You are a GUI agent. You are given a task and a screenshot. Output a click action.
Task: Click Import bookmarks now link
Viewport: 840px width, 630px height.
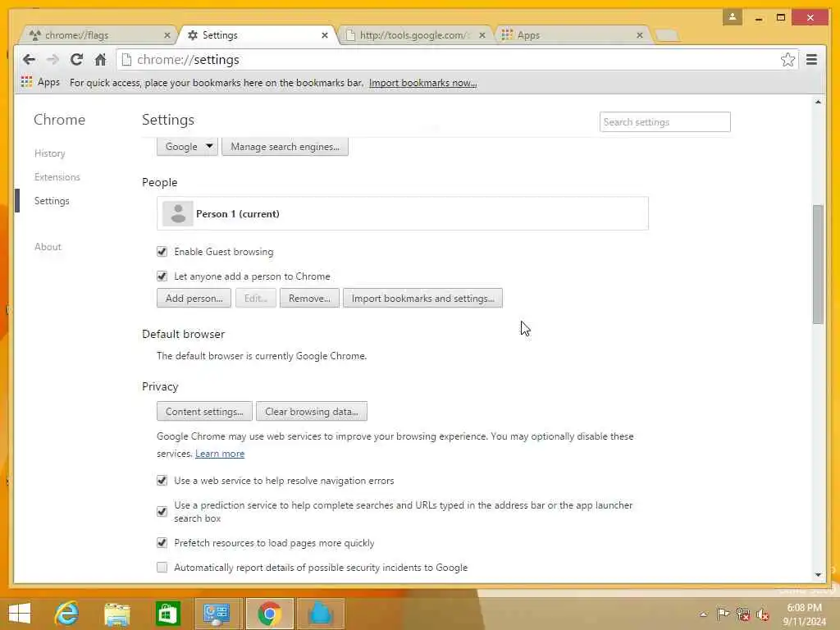click(422, 83)
